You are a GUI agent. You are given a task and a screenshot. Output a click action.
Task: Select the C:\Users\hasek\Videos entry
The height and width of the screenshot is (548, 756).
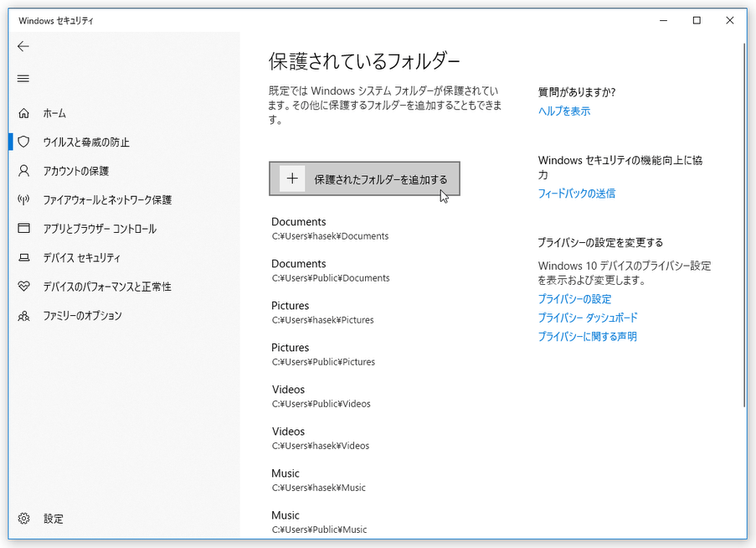[321, 438]
